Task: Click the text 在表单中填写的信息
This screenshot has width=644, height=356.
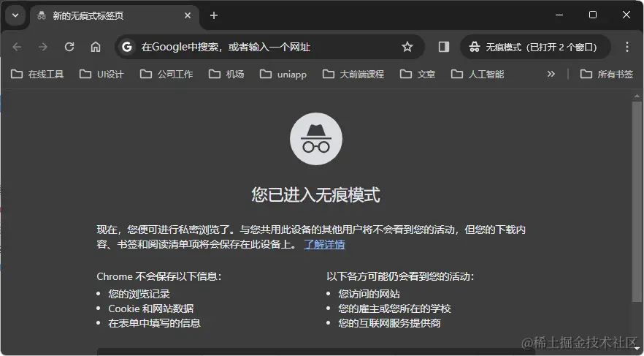Action: (x=155, y=324)
